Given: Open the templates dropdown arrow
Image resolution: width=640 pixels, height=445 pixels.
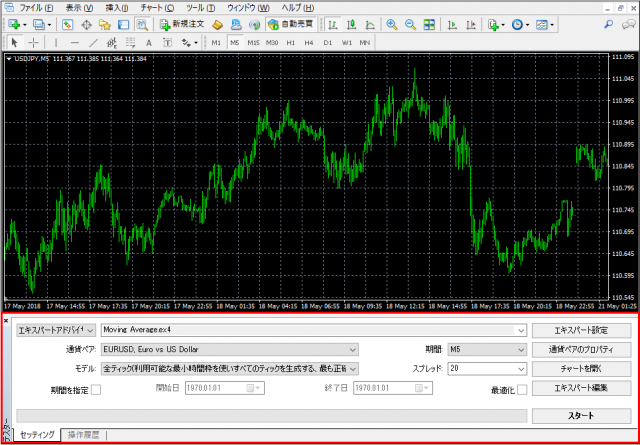Looking at the screenshot, I should pos(552,25).
